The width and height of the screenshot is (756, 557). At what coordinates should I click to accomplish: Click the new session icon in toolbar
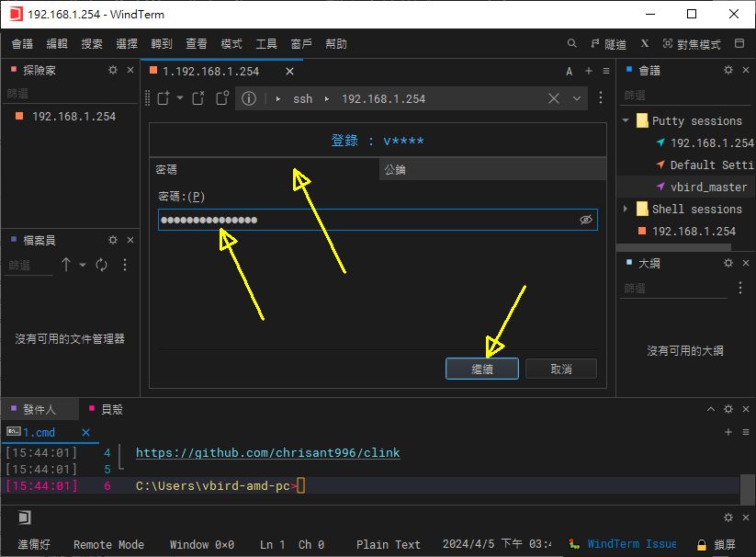point(164,98)
